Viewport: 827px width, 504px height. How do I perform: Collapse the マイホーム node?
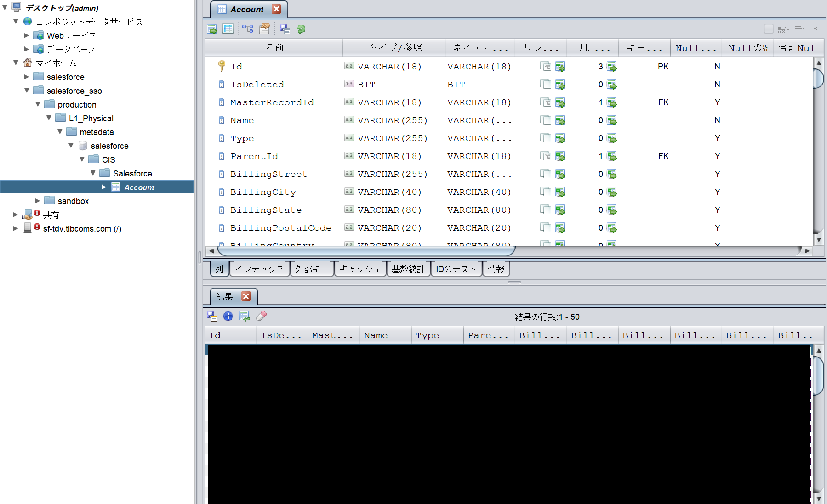(x=16, y=62)
